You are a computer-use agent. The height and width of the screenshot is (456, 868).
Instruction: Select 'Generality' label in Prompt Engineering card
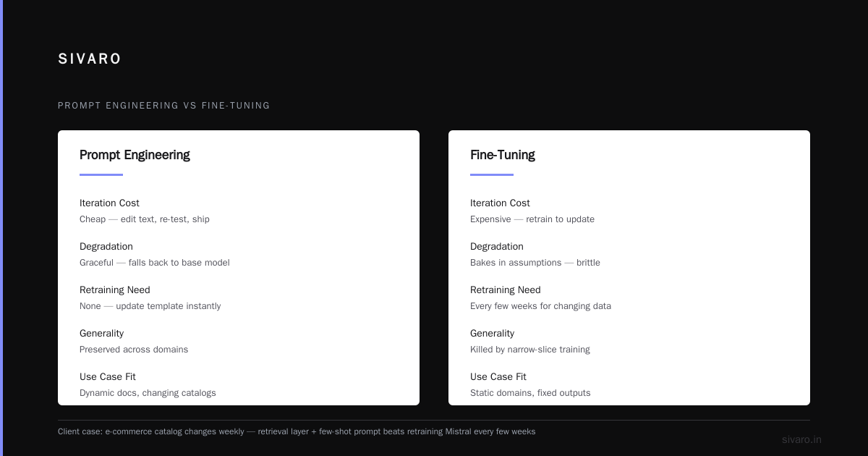101,334
